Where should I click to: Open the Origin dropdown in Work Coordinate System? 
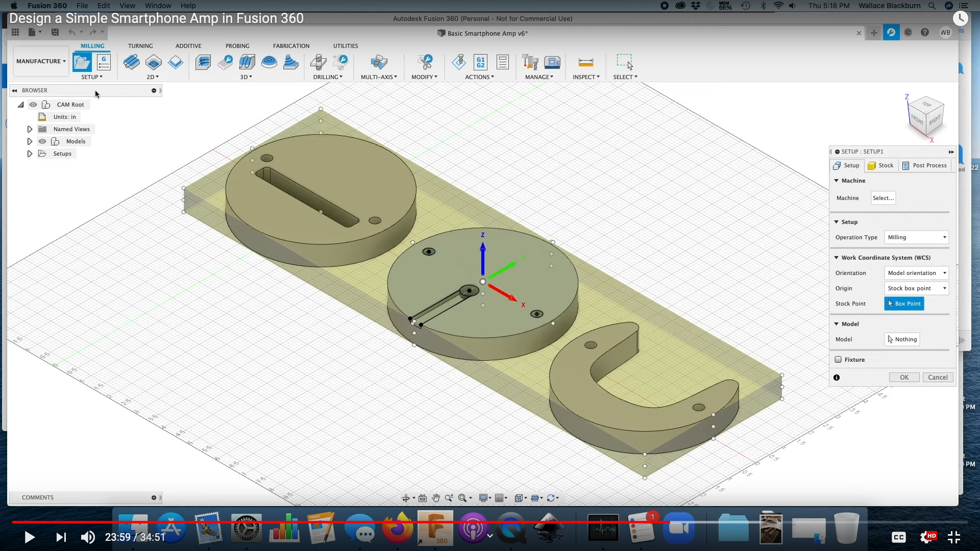coord(917,288)
